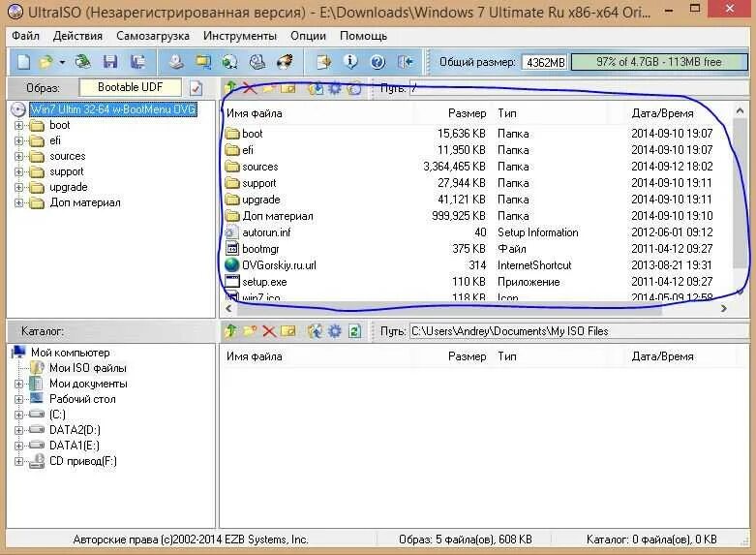
Task: Click the Путь field showing My ISO Files
Action: 579,331
